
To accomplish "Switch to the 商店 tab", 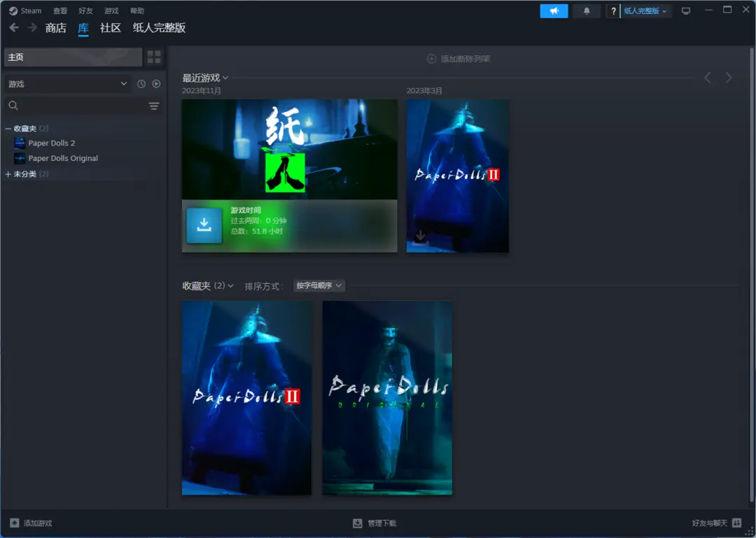I will pyautogui.click(x=56, y=28).
